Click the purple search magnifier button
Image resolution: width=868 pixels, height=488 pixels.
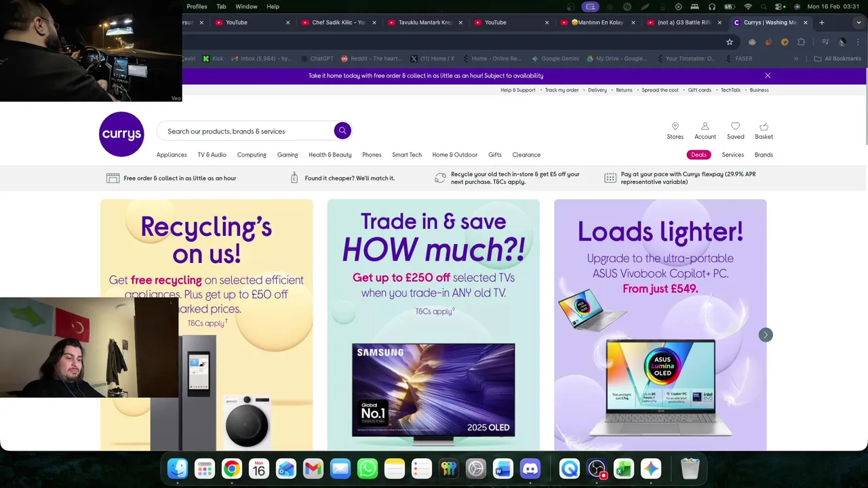point(342,131)
